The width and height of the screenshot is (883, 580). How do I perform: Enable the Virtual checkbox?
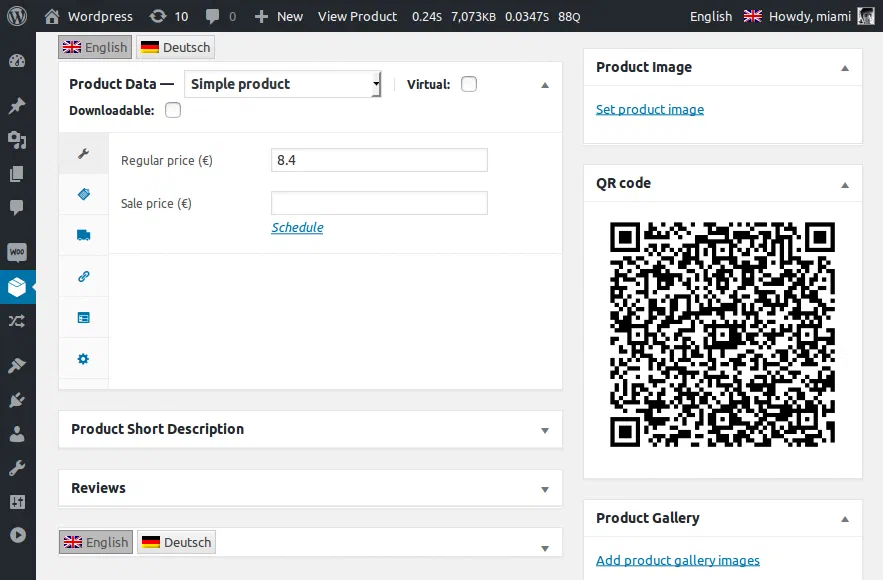(x=469, y=84)
